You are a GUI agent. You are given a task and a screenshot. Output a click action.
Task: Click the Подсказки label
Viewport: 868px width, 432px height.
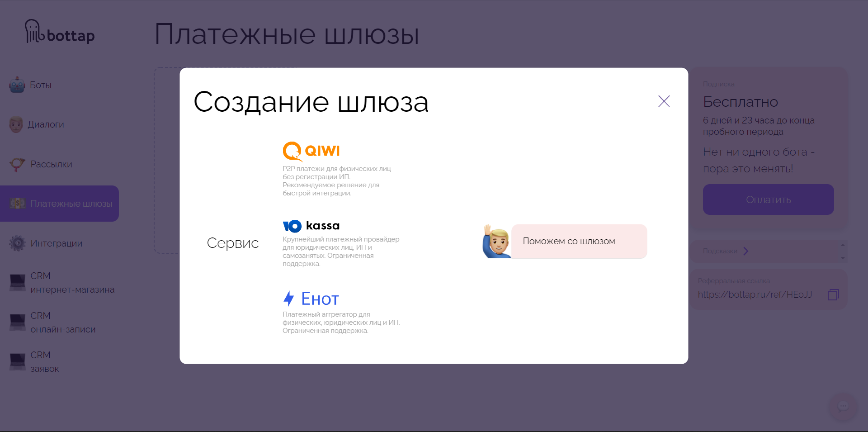[720, 251]
